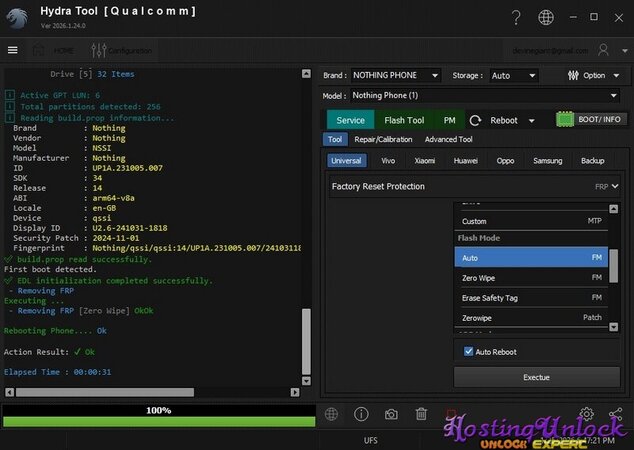This screenshot has height=450, width=634.
Task: Select the Xiaomi tab
Action: pyautogui.click(x=425, y=160)
